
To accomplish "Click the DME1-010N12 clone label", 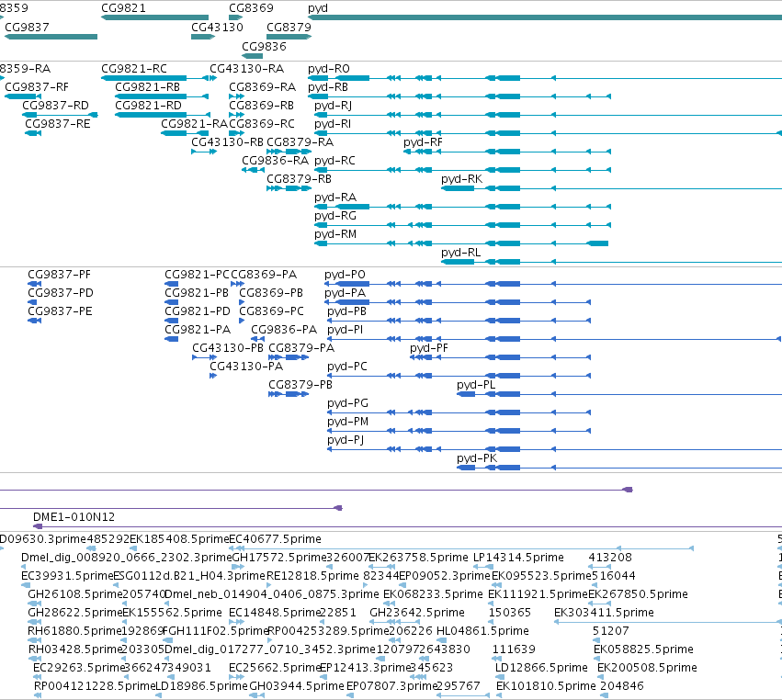I will pos(74,517).
